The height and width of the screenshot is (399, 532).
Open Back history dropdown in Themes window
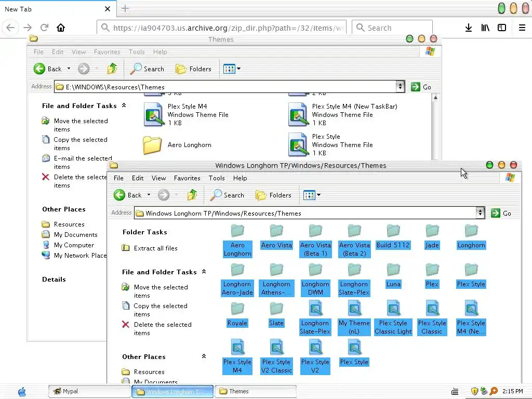pyautogui.click(x=69, y=69)
